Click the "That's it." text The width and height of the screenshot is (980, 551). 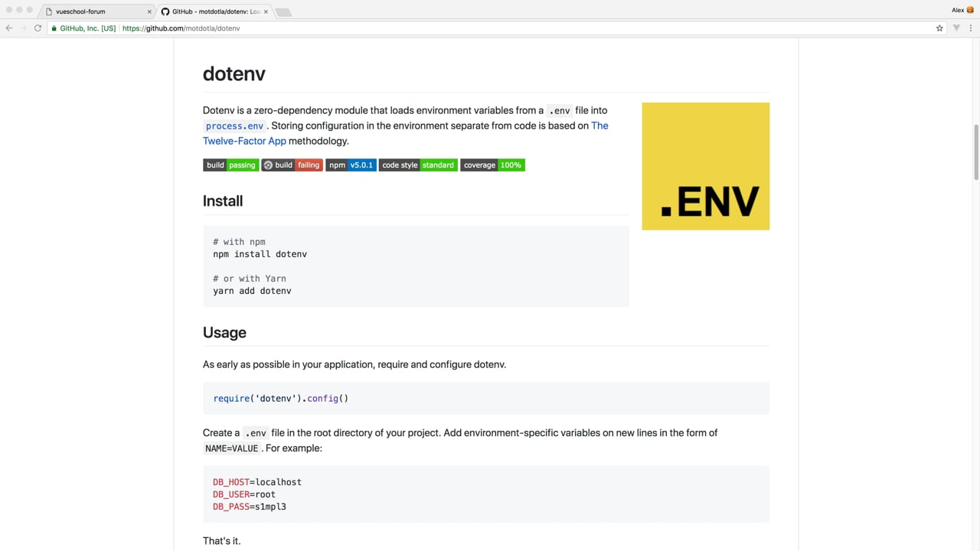pyautogui.click(x=222, y=541)
